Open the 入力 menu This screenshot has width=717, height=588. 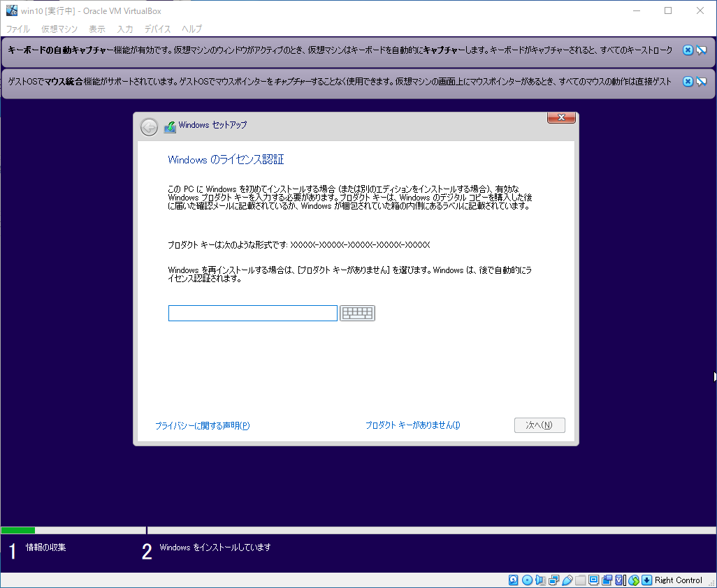[x=125, y=29]
